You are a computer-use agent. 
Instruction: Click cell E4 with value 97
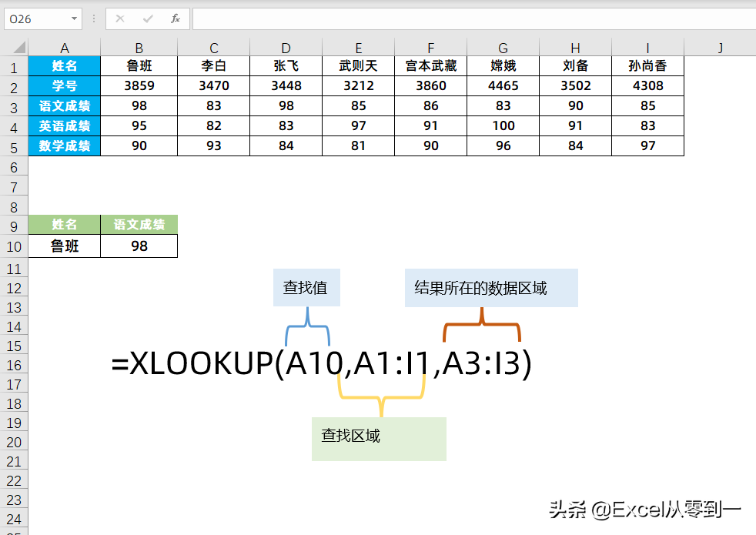click(x=358, y=126)
